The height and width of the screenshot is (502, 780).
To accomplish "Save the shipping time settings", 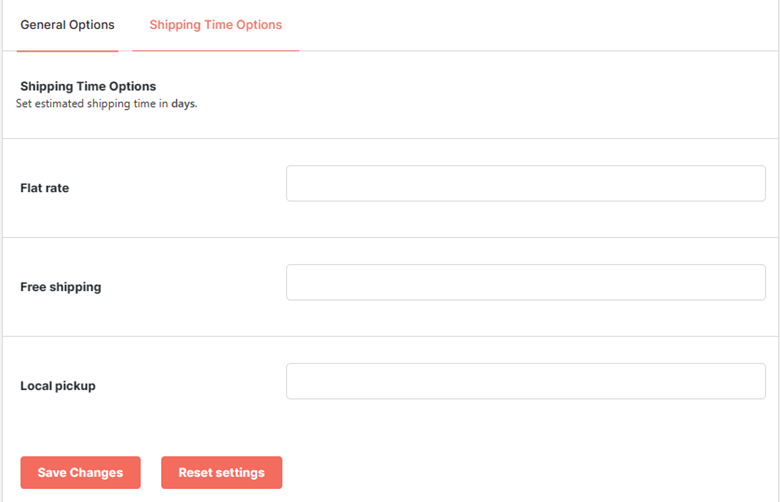I will click(81, 473).
